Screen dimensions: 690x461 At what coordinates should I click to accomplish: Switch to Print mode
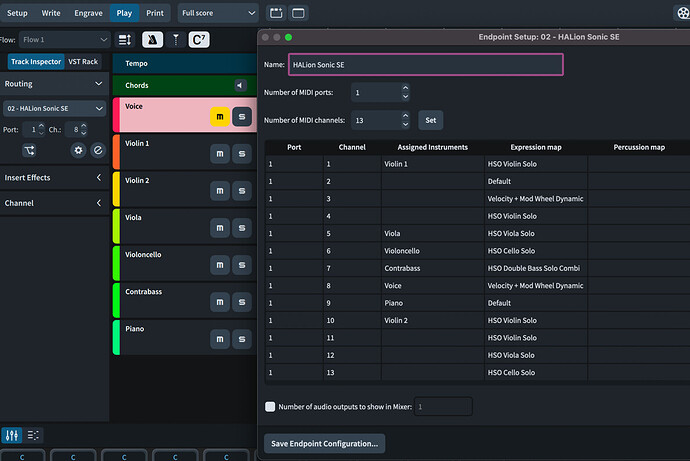pos(155,13)
